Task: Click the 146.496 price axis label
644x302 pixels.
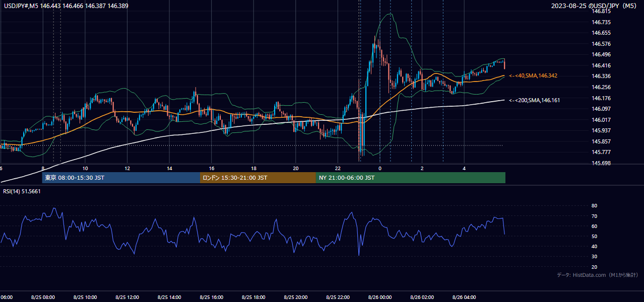Action: 602,54
